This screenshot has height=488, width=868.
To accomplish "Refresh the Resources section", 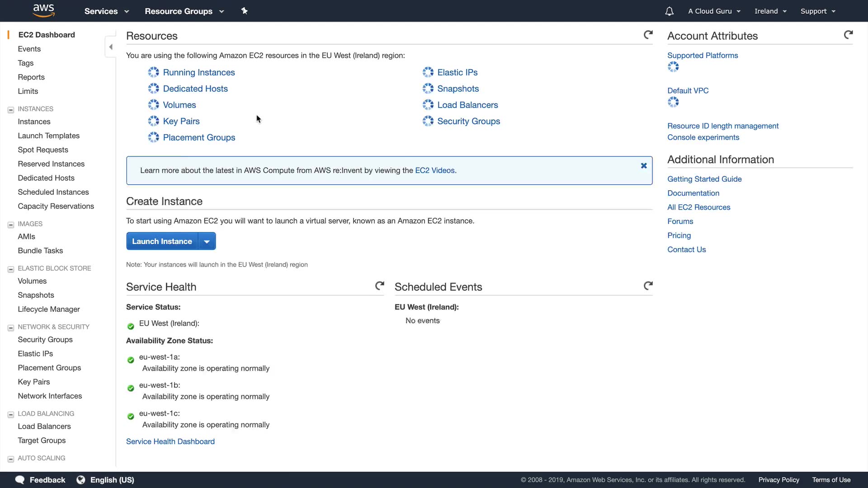I will pyautogui.click(x=648, y=35).
